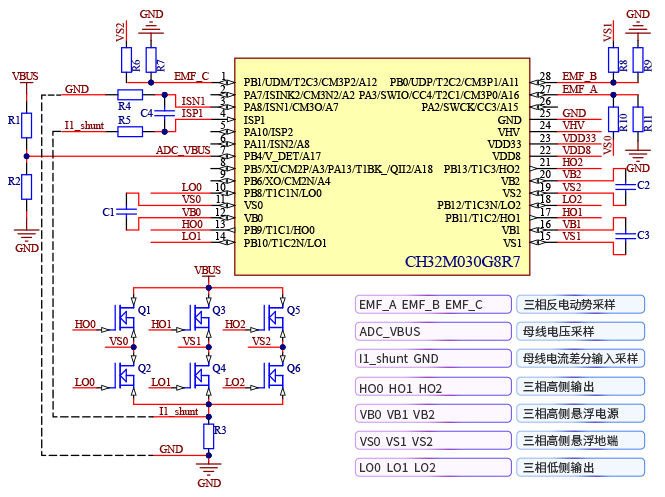665x497 pixels.
Task: Click the CH32M030G8R7 chip label
Action: coord(463,263)
